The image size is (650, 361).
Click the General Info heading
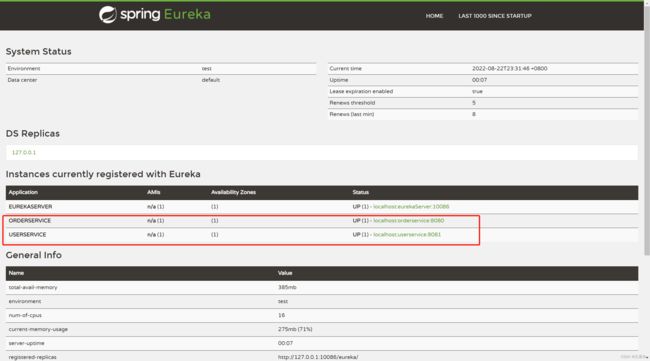click(34, 255)
